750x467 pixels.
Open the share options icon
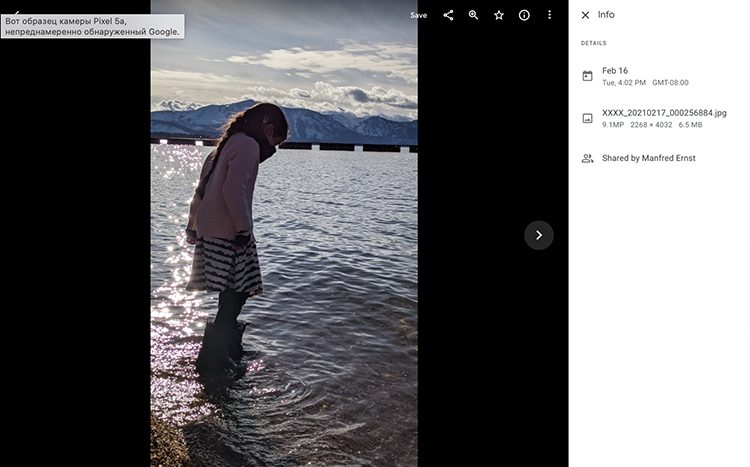(448, 15)
